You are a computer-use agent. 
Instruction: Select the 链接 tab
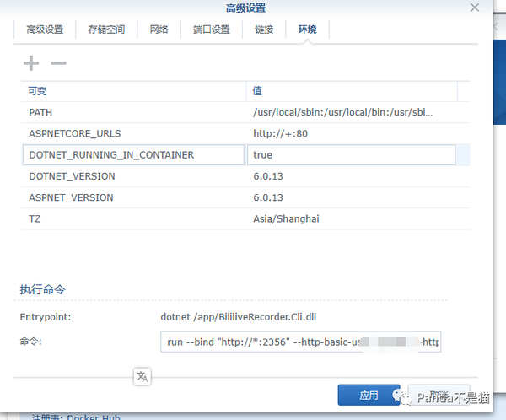tap(264, 30)
